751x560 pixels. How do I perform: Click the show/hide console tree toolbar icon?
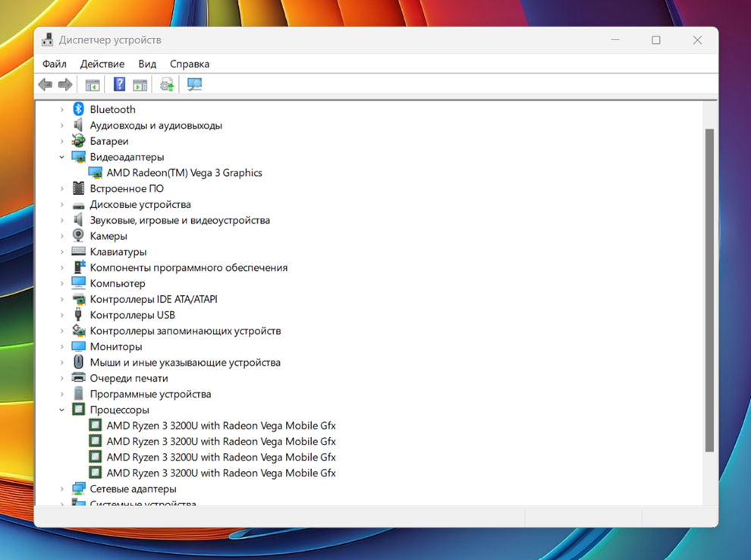pos(93,84)
